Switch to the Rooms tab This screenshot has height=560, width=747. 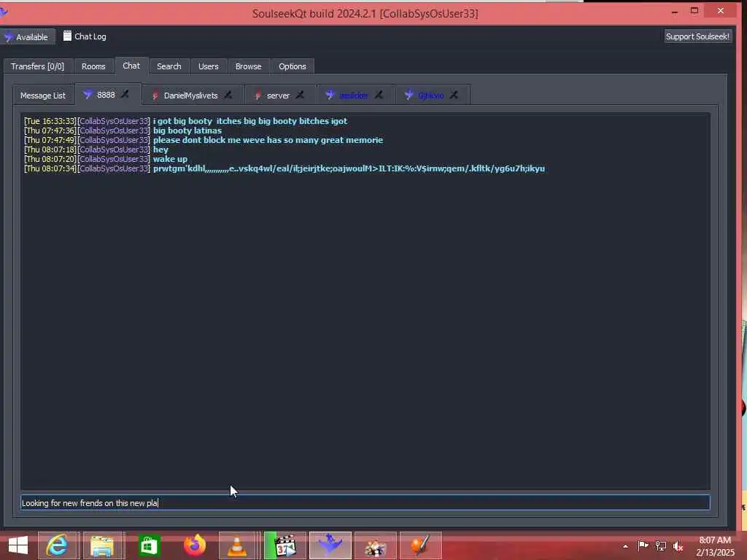click(x=93, y=66)
